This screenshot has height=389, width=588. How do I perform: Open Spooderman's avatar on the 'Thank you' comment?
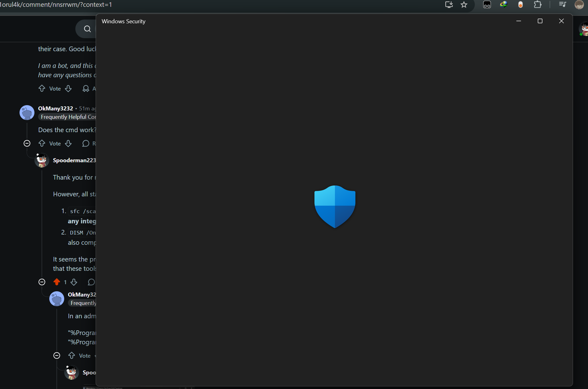coord(42,160)
